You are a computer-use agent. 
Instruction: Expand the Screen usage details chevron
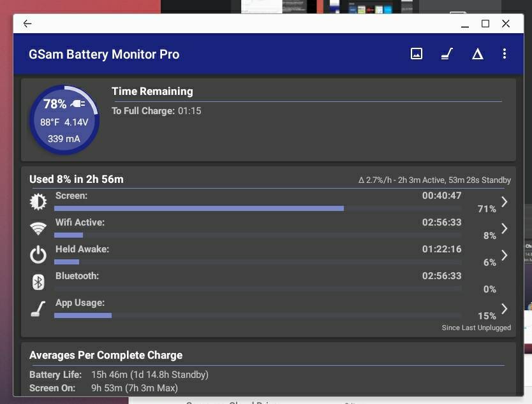pyautogui.click(x=505, y=201)
